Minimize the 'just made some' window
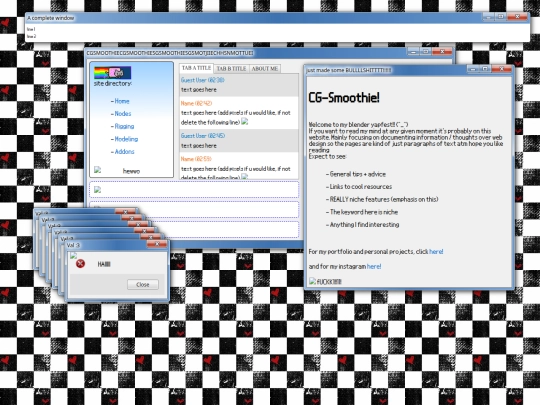The width and height of the screenshot is (540, 405). tap(473, 69)
